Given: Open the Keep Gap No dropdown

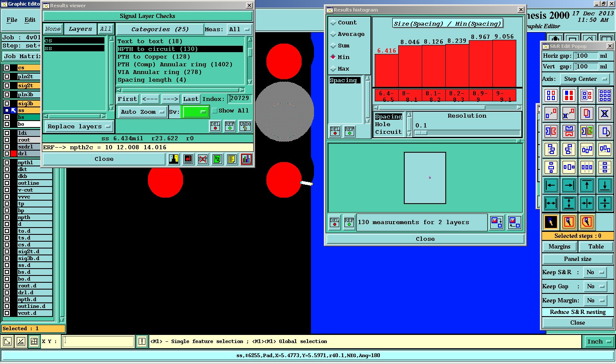Looking at the screenshot, I should (595, 287).
